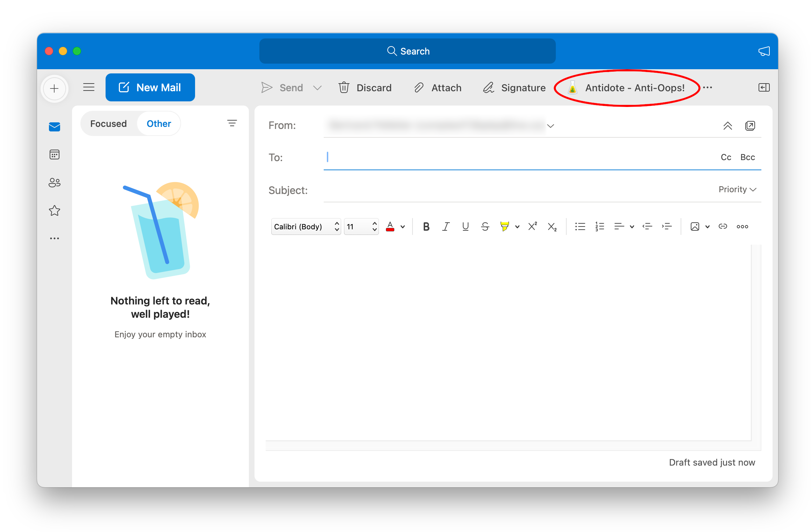The image size is (811, 532).
Task: Insert a hyperlink via link icon
Action: coord(723,227)
